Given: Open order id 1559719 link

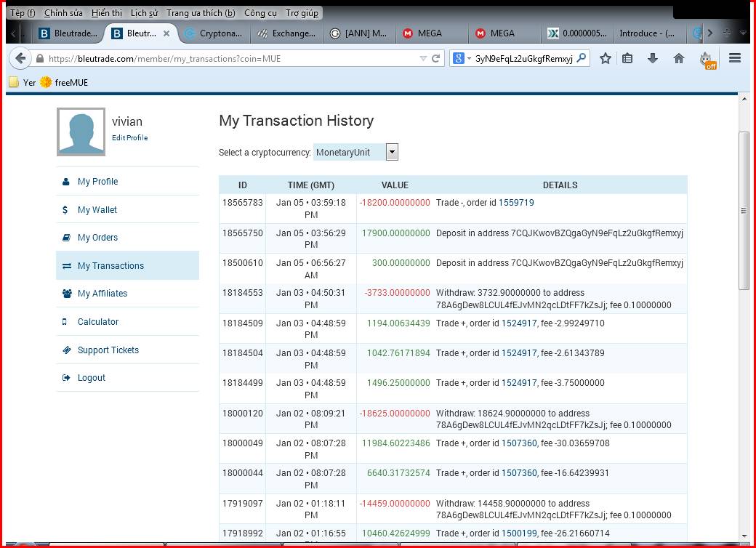Looking at the screenshot, I should (515, 203).
